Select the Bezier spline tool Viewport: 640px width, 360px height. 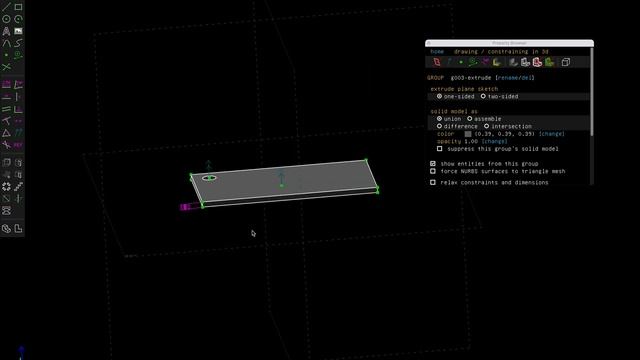[18, 43]
